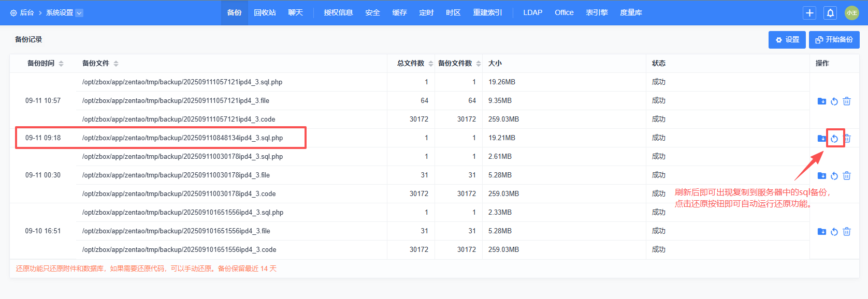Restore the 09-10 16:51 backup
Viewport: 868px width, 299px height.
(834, 231)
